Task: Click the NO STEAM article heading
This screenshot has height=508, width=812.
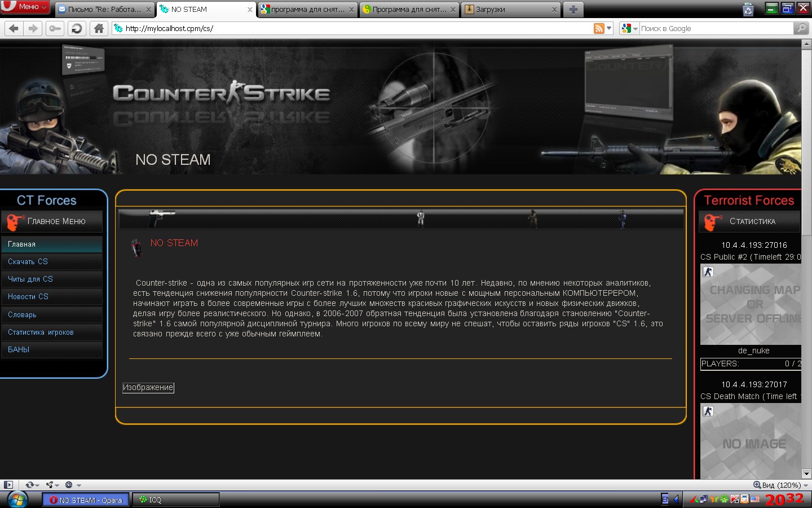Action: pyautogui.click(x=174, y=243)
